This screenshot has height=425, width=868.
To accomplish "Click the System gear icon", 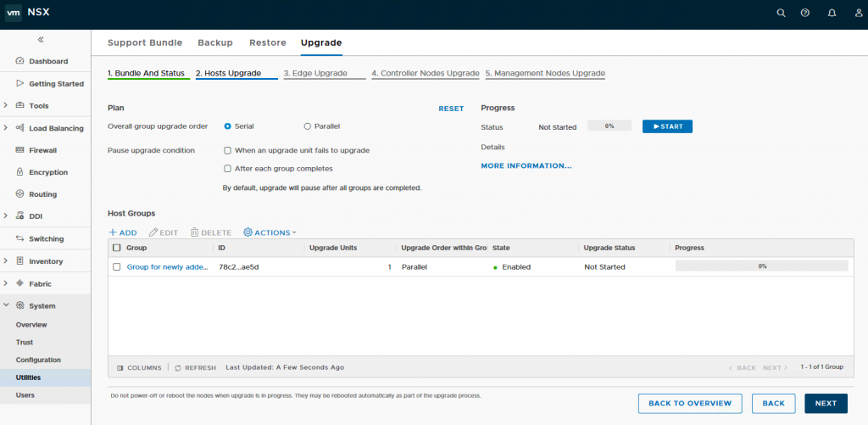I will 20,306.
